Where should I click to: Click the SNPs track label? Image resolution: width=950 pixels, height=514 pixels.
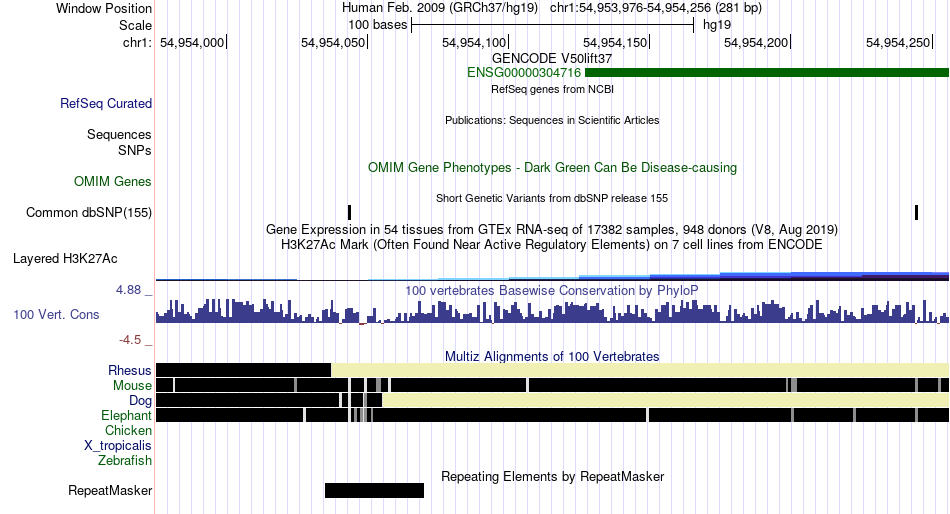(135, 150)
